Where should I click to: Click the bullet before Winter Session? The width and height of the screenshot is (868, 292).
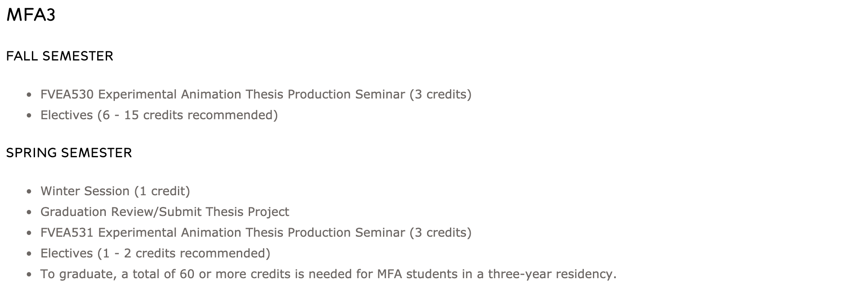tap(29, 192)
